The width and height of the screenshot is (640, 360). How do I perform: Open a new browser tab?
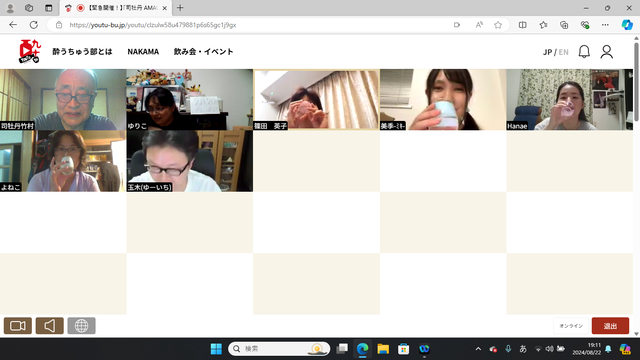[180, 8]
